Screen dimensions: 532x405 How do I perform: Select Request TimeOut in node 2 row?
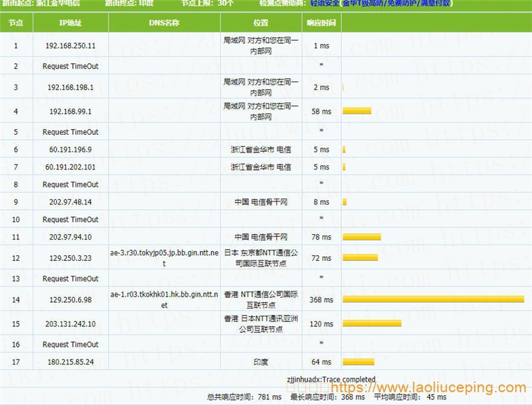pos(70,67)
